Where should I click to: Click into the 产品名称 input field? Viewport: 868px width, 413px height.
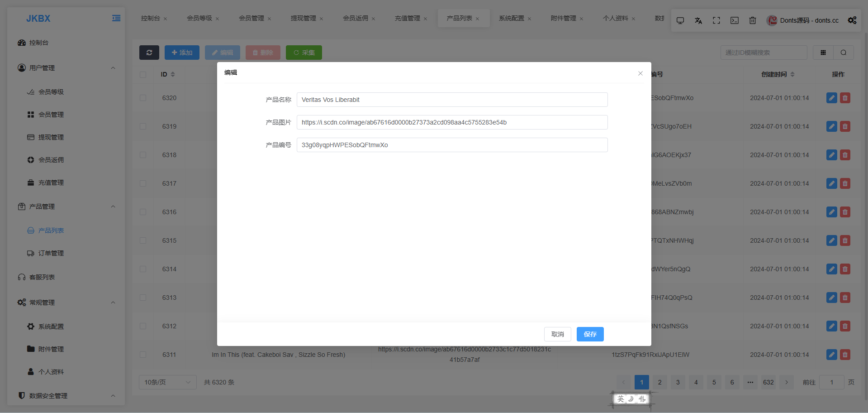pos(452,100)
